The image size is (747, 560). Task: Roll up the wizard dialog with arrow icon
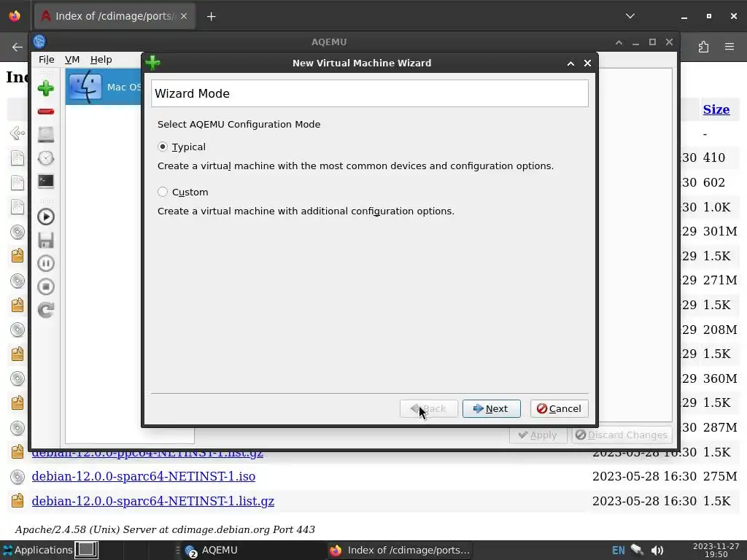coord(570,63)
